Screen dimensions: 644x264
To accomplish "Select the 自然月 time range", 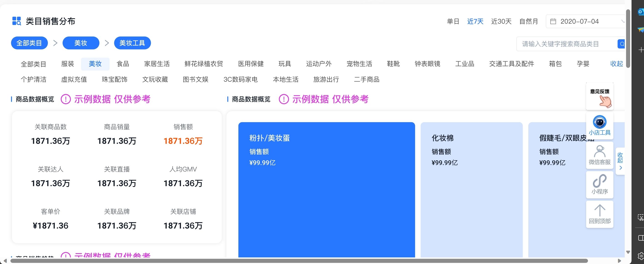I will pos(529,22).
